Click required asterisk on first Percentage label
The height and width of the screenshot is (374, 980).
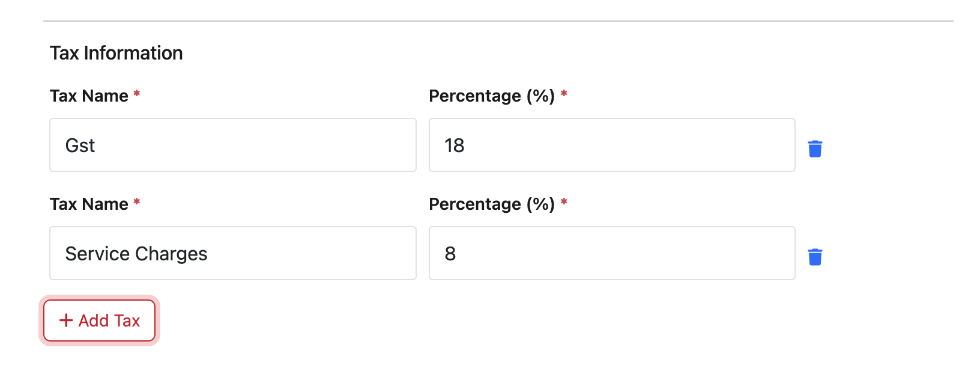tap(564, 94)
